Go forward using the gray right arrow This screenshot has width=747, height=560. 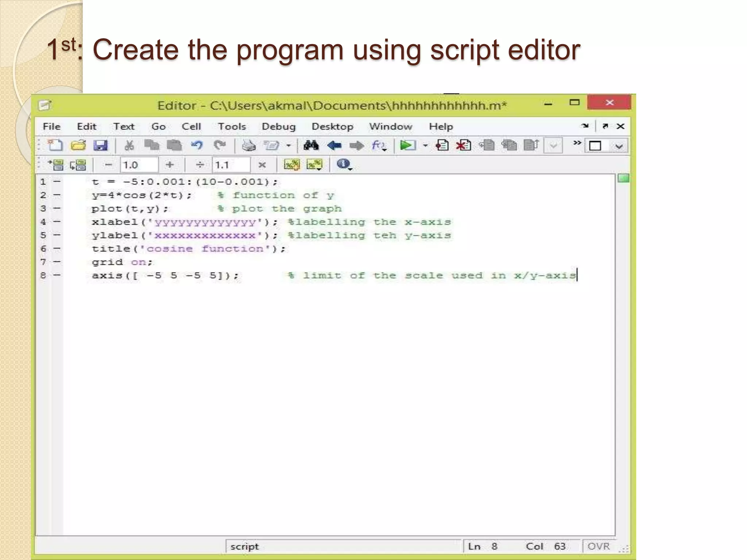click(x=356, y=146)
